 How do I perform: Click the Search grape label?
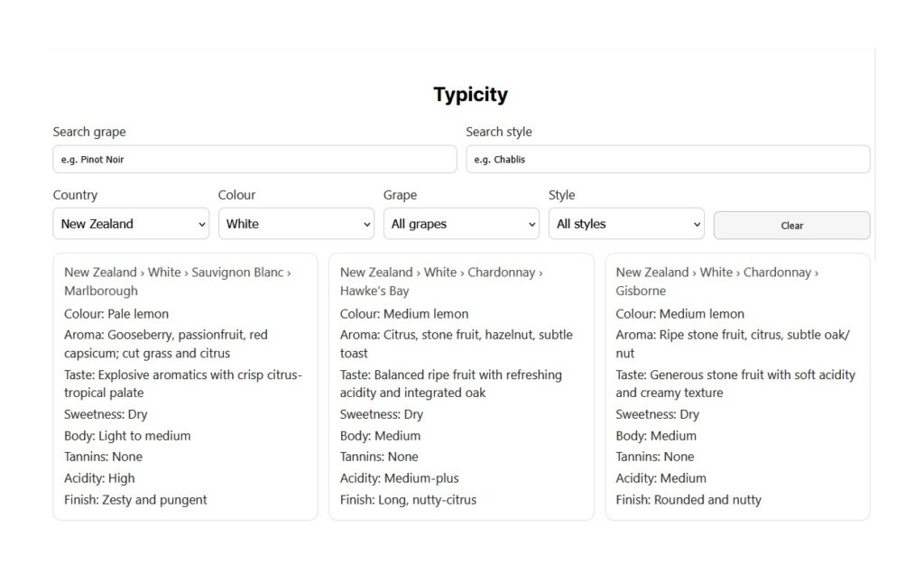point(89,132)
